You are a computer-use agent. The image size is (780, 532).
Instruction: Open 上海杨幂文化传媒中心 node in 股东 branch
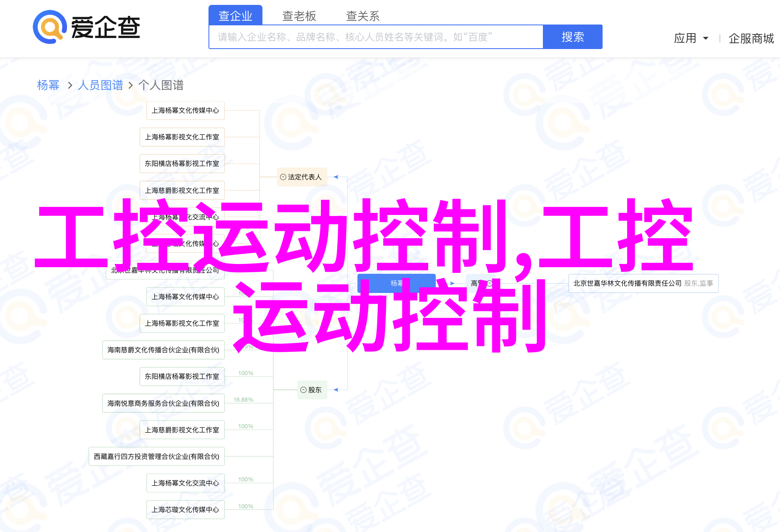tap(186, 297)
